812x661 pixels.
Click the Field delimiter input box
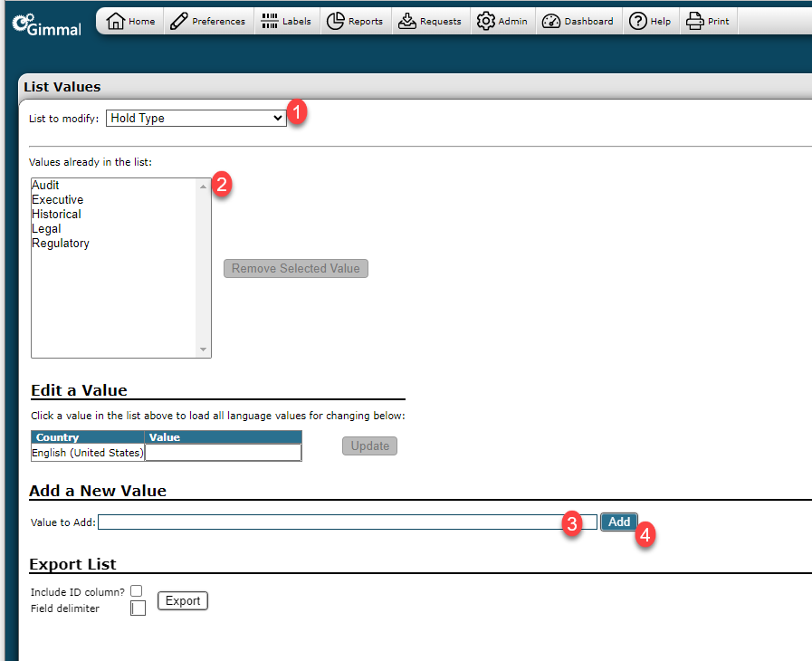[139, 608]
